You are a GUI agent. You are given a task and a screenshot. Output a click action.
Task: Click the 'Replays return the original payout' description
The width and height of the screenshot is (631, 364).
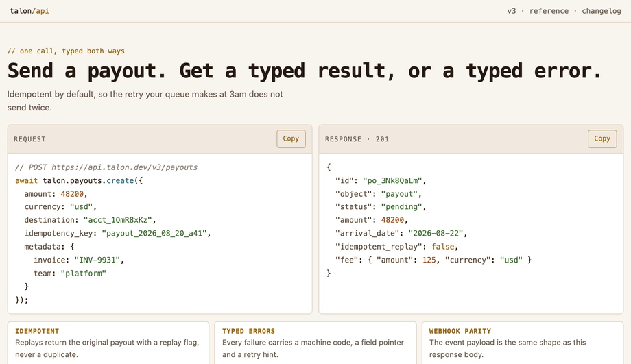coord(107,349)
